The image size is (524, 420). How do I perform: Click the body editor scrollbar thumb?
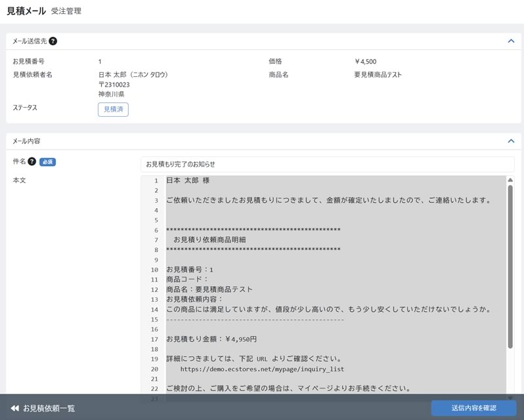pyautogui.click(x=510, y=266)
